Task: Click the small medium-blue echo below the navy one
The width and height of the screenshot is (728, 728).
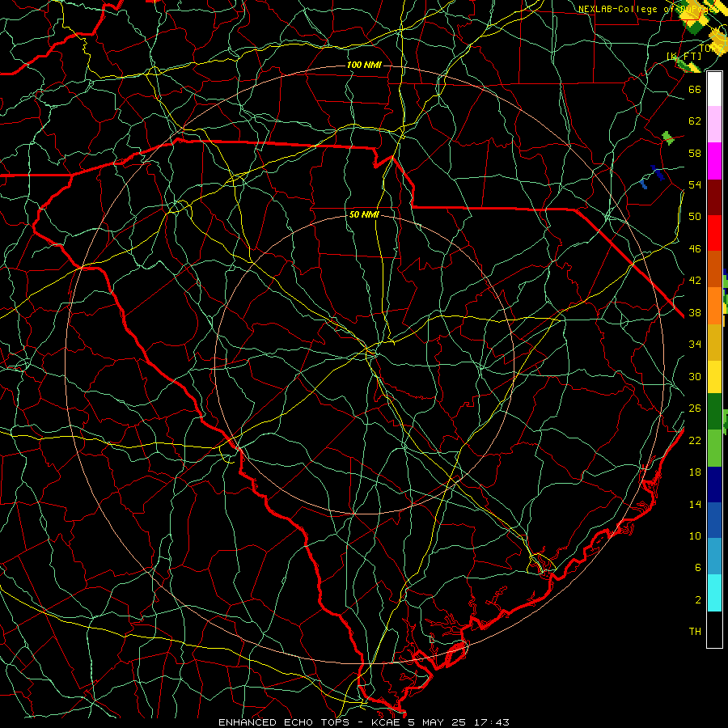Action: click(644, 184)
